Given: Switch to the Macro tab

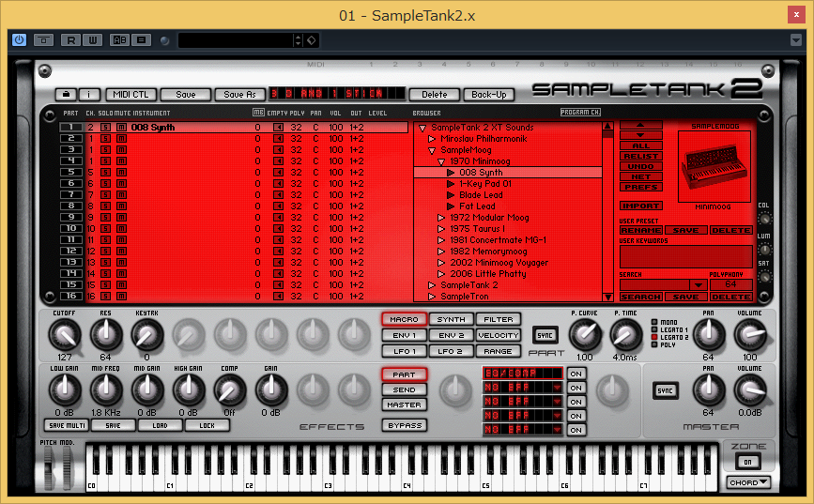Looking at the screenshot, I should pyautogui.click(x=404, y=319).
